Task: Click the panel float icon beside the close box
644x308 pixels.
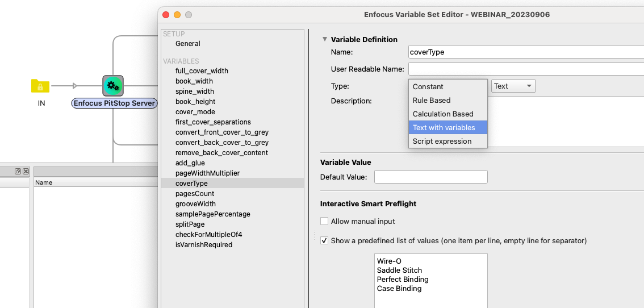Action: click(18, 171)
